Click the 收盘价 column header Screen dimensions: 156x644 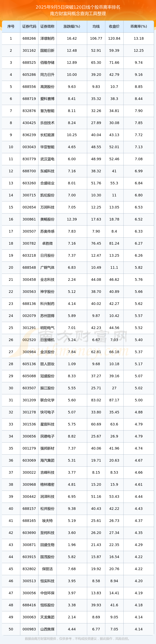114,26
